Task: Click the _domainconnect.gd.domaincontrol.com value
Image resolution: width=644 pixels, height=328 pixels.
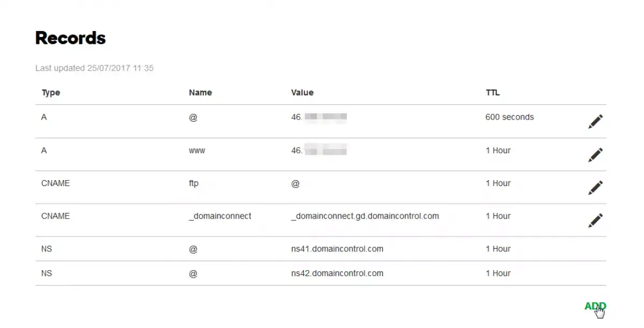Action: [x=365, y=216]
